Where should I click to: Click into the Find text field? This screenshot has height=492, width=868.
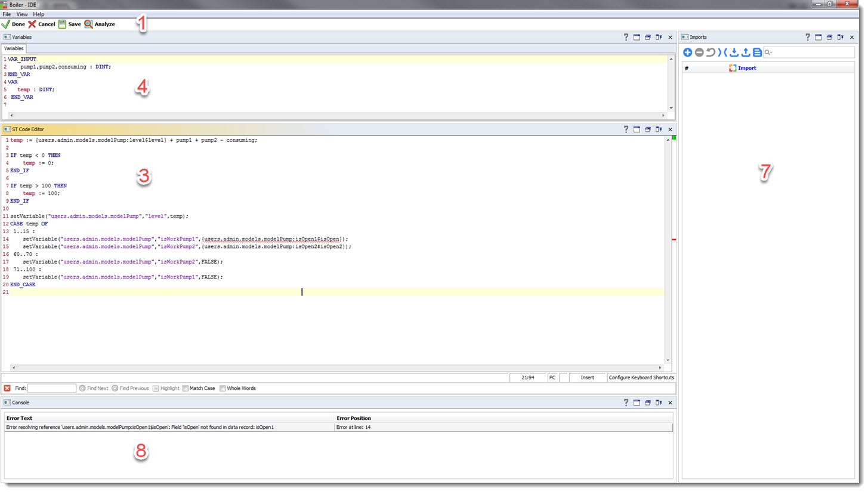point(52,388)
